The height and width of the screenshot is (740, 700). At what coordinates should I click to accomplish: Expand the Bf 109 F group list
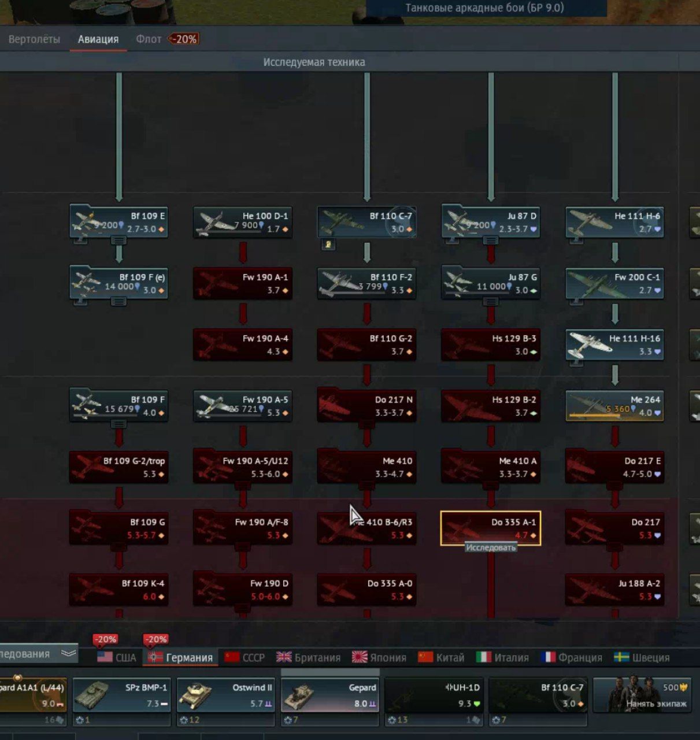pyautogui.click(x=118, y=424)
